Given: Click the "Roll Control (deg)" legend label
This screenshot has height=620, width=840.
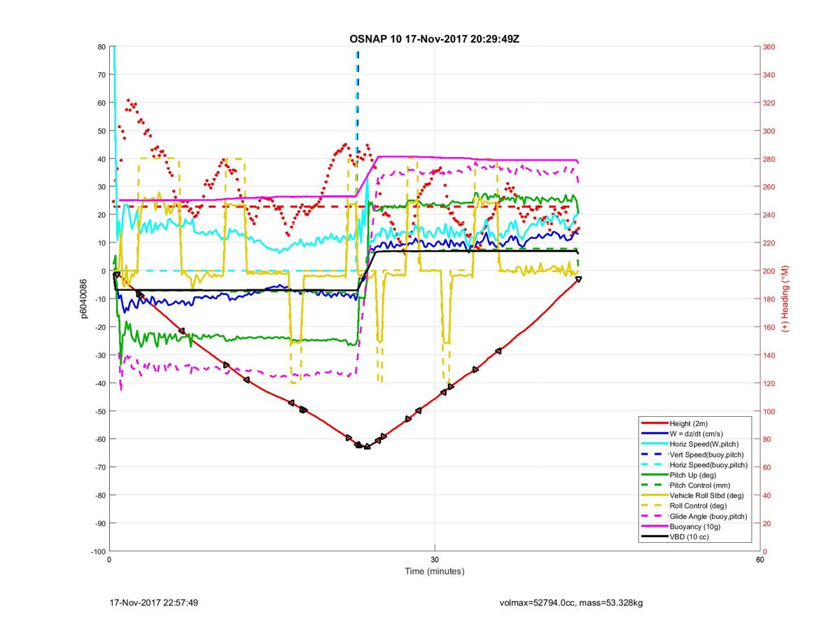Looking at the screenshot, I should (x=699, y=506).
